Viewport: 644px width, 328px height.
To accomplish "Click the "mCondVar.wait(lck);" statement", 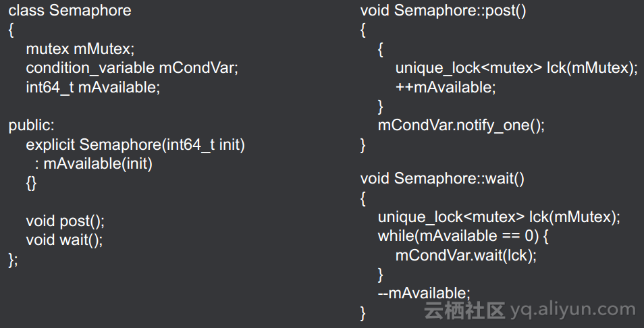I will [466, 256].
